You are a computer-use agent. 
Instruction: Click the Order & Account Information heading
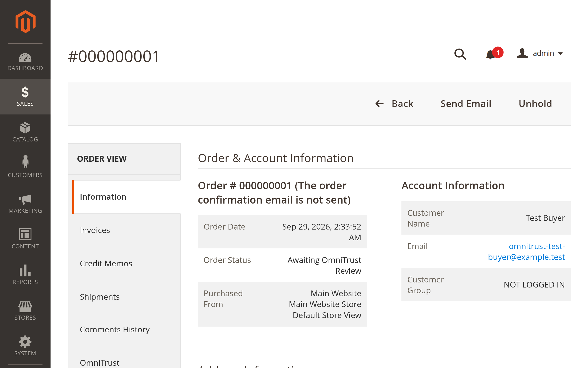276,158
